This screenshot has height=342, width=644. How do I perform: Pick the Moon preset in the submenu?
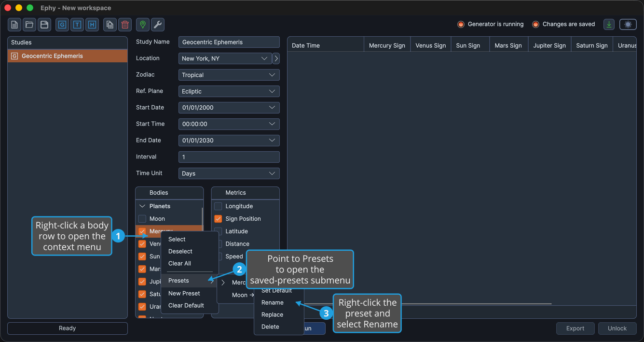236,295
